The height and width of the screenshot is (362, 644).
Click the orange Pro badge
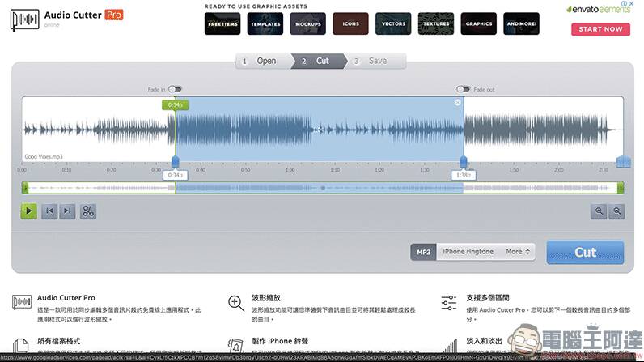click(x=114, y=15)
